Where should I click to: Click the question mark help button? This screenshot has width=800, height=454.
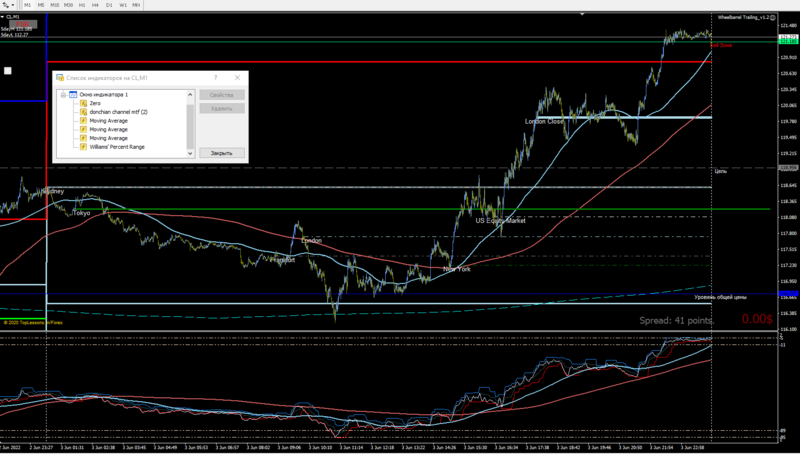215,78
